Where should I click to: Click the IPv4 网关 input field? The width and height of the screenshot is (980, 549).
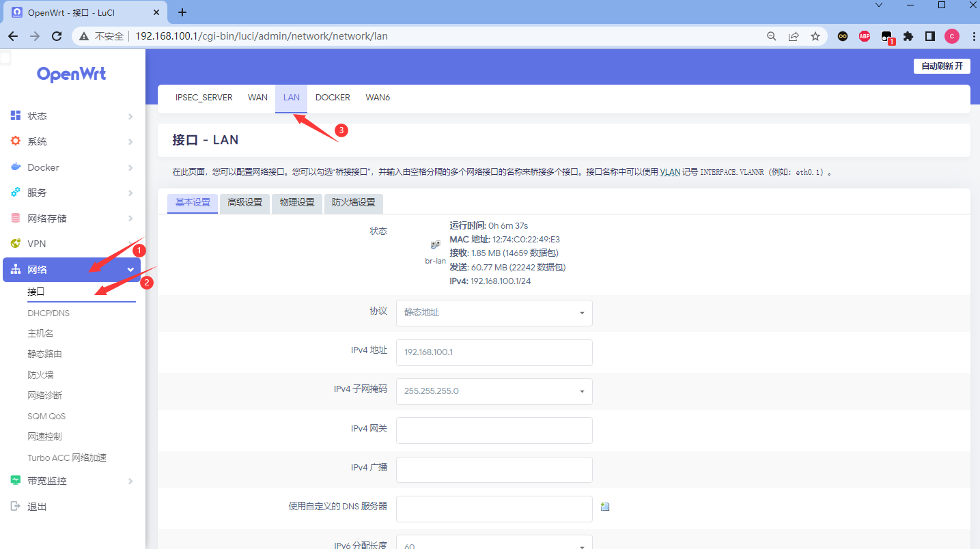coord(494,430)
